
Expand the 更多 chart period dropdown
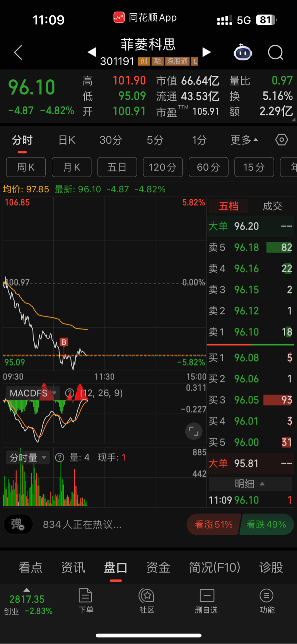coord(244,140)
